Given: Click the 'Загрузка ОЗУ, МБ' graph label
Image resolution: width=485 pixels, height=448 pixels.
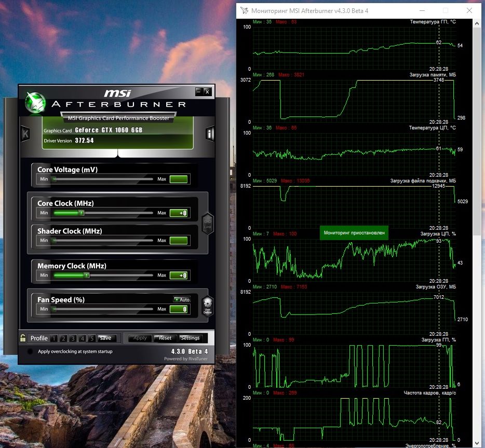Looking at the screenshot, I should [x=436, y=287].
